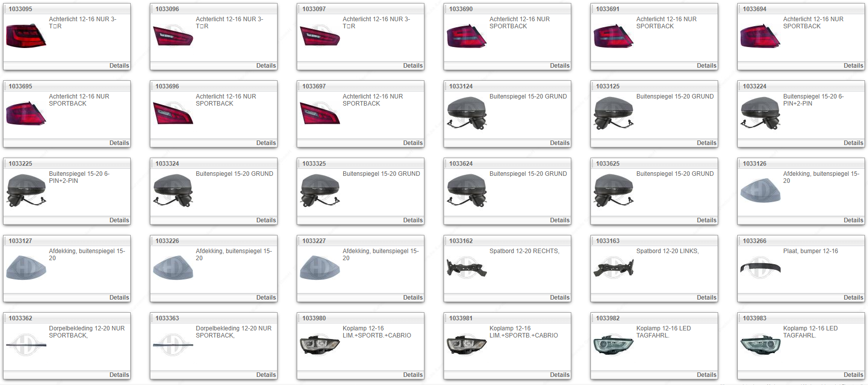Click the Koplamp LED title text for 1033983
Viewport: 868px width, 385px height.
tap(810, 332)
